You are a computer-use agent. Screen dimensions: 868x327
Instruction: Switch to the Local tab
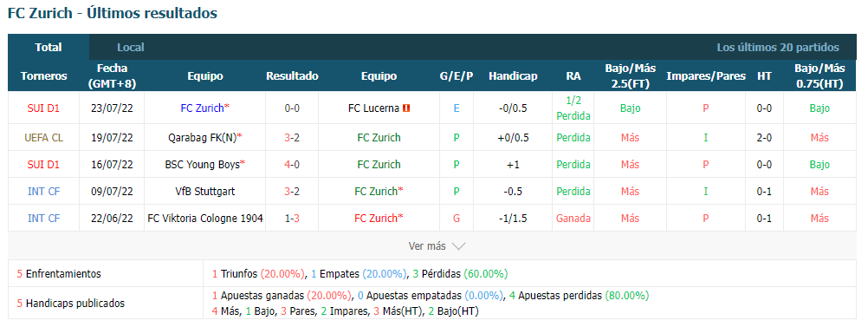[131, 48]
